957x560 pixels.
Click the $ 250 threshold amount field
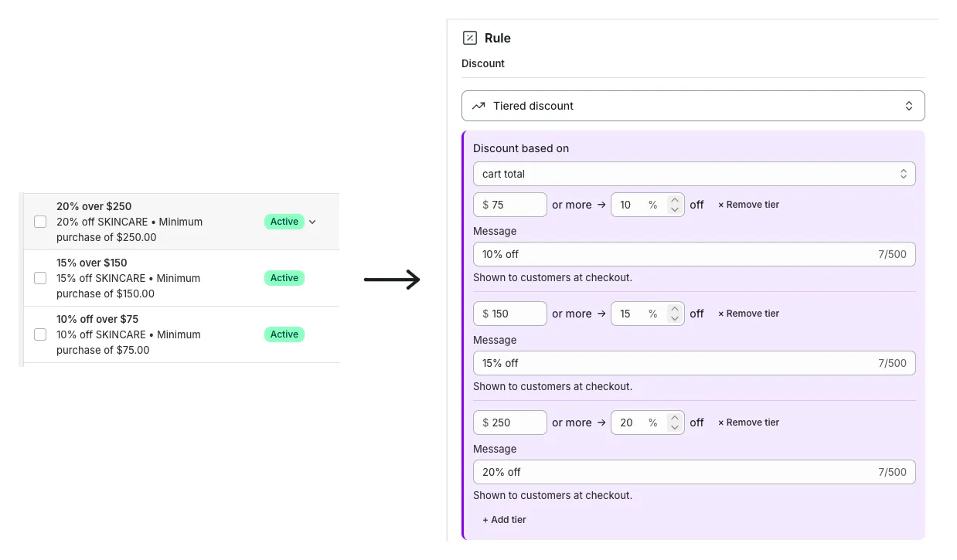click(510, 423)
